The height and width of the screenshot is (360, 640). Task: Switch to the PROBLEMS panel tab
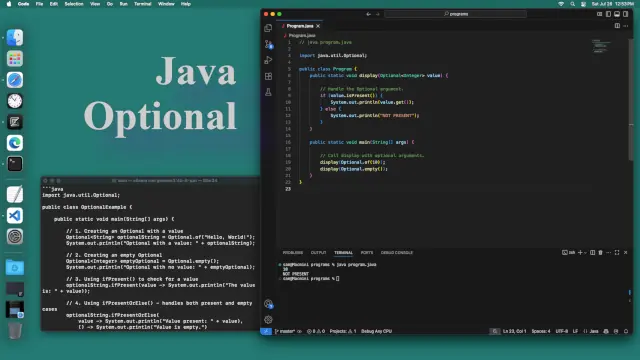point(293,253)
